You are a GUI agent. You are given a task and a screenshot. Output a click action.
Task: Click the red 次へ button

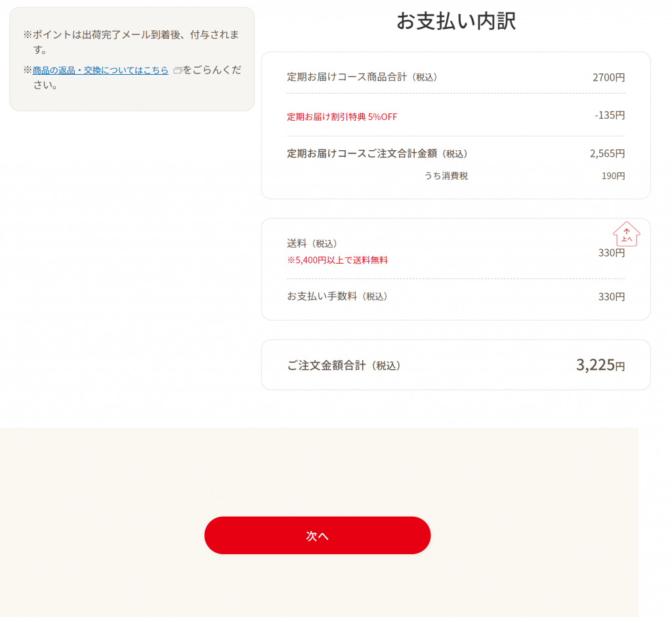tap(317, 535)
